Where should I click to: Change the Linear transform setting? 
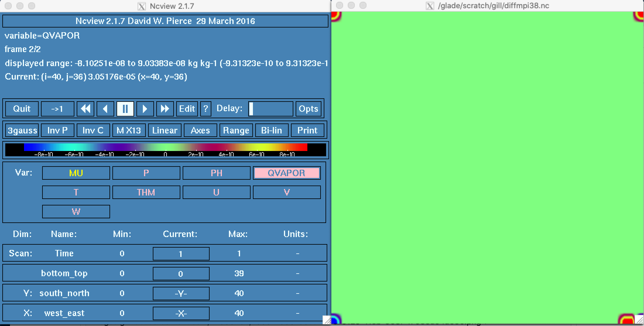click(x=165, y=130)
